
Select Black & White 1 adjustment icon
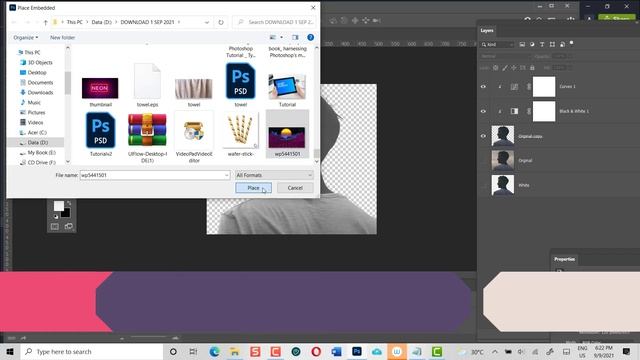tap(514, 111)
